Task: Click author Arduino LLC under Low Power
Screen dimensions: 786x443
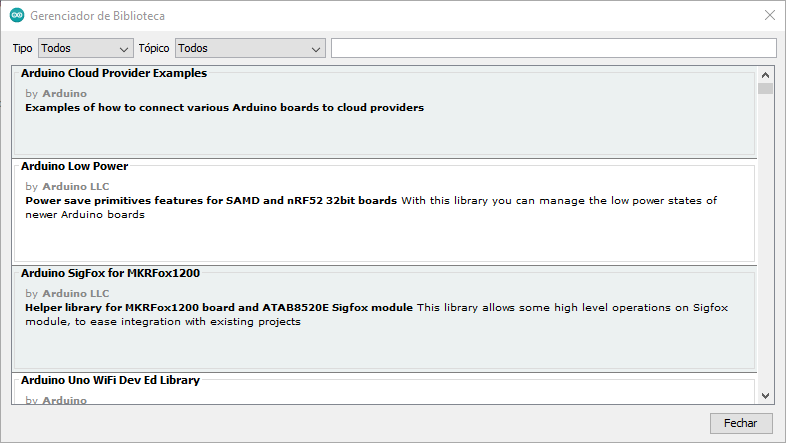Action: [x=76, y=186]
